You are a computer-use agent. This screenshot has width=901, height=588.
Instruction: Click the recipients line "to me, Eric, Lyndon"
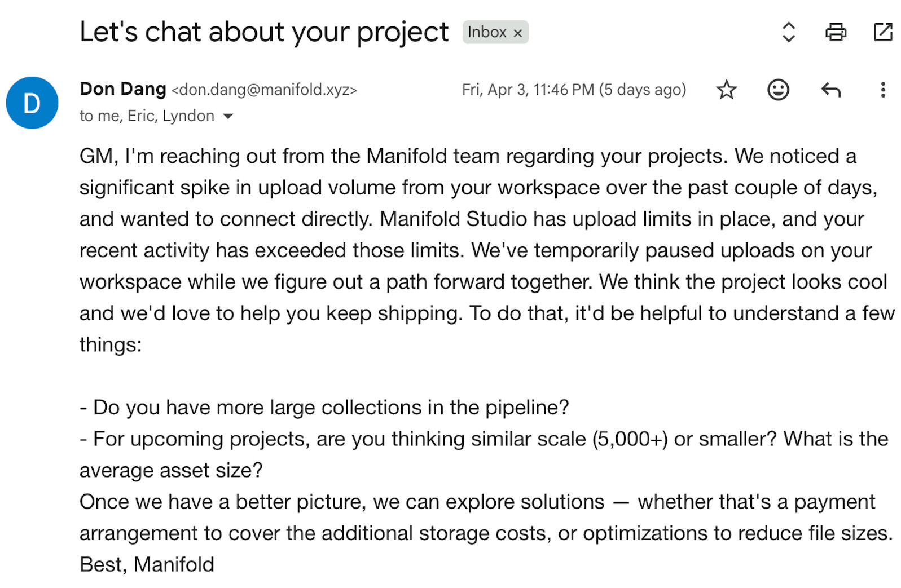click(x=147, y=116)
